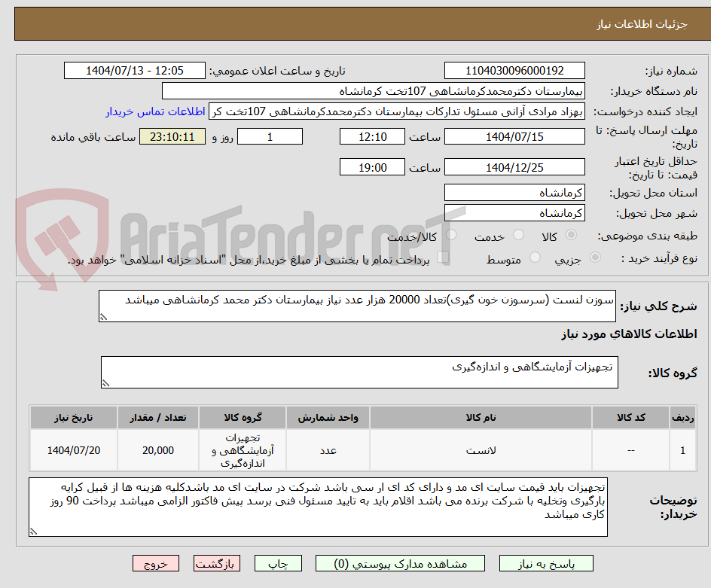Select متوسط purchase process type
The height and width of the screenshot is (588, 711).
pos(535,258)
